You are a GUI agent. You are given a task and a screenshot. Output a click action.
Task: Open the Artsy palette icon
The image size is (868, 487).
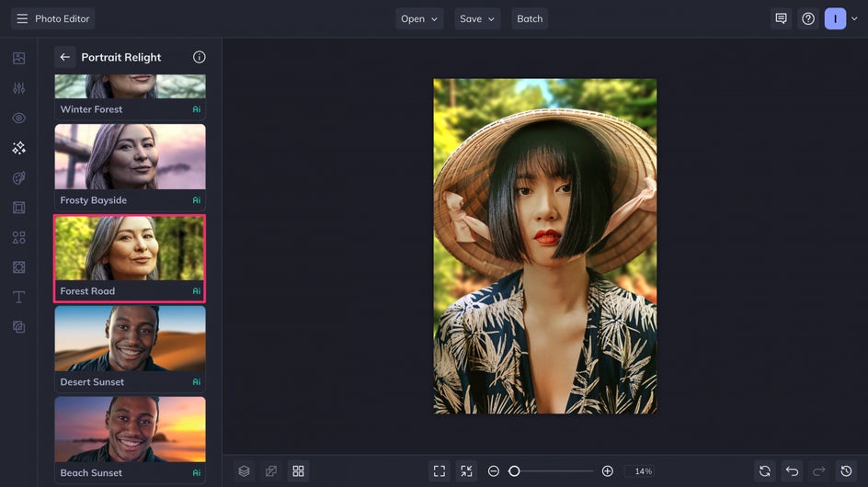pos(18,177)
